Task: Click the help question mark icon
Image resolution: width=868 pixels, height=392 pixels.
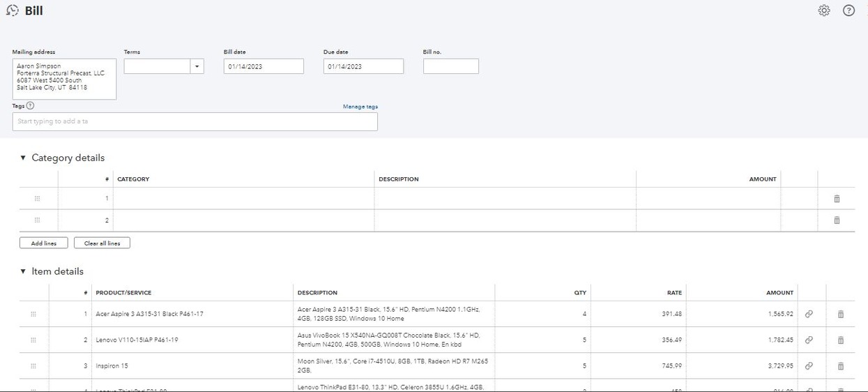Action: click(848, 10)
